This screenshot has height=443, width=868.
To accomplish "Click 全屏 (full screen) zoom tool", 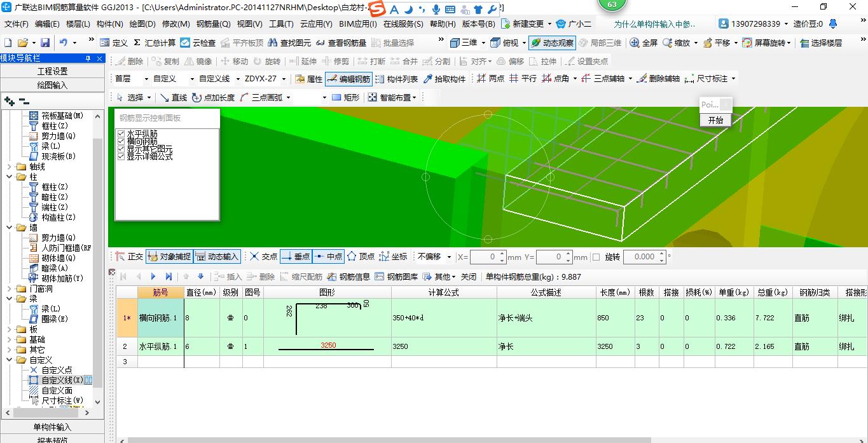I will 644,43.
